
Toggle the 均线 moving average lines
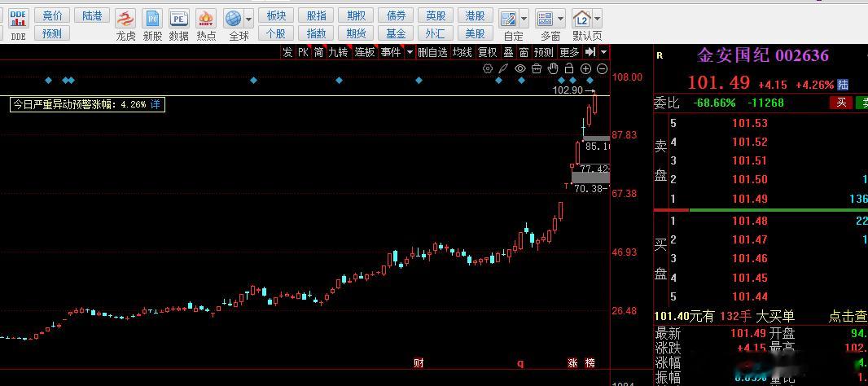(x=462, y=53)
